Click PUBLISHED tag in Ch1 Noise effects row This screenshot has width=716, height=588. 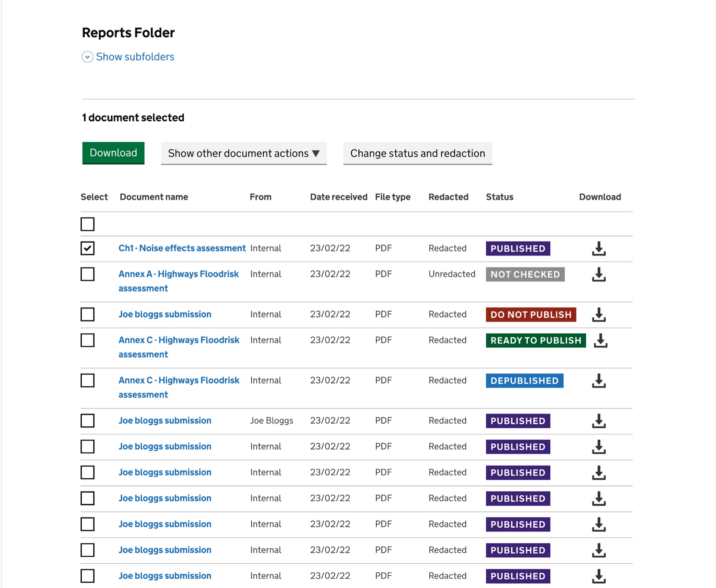click(x=518, y=249)
